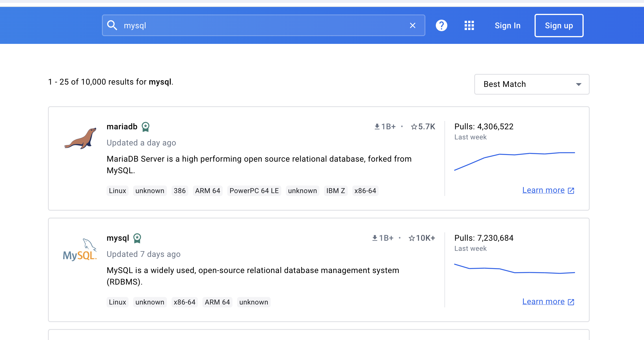Image resolution: width=644 pixels, height=340 pixels.
Task: Clear the mysql search text
Action: [x=412, y=25]
